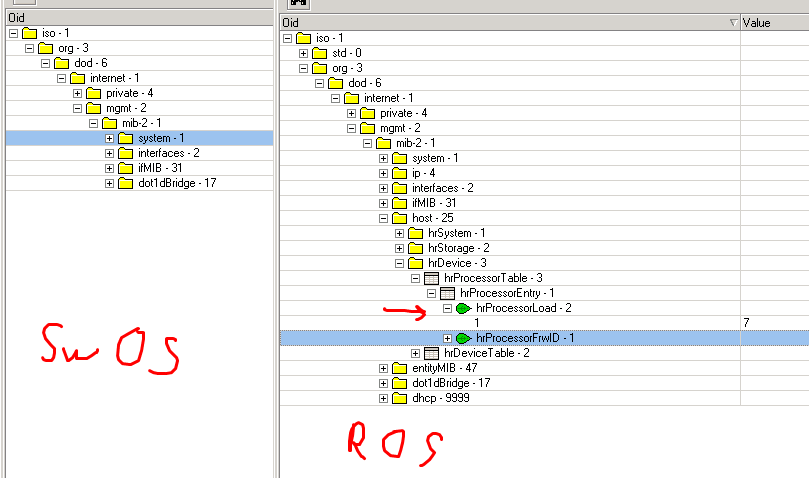809x478 pixels.
Task: Expand ip - 4 in right tree
Action: click(383, 173)
